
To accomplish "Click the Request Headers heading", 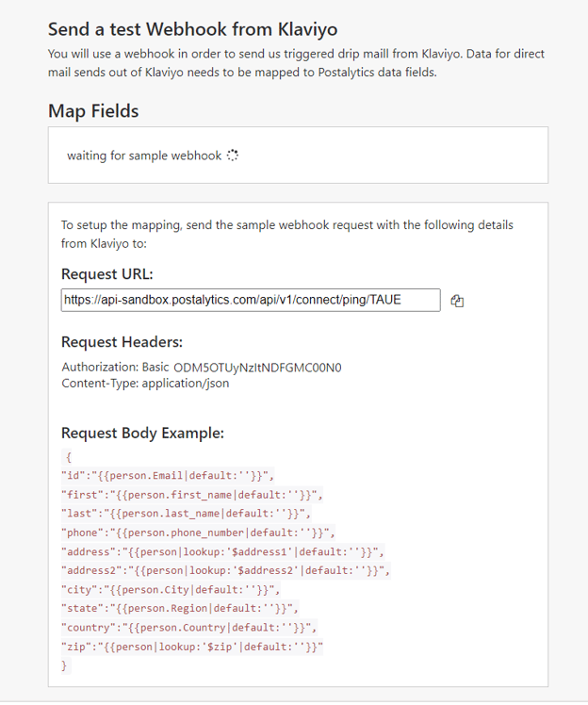I will pos(122,342).
